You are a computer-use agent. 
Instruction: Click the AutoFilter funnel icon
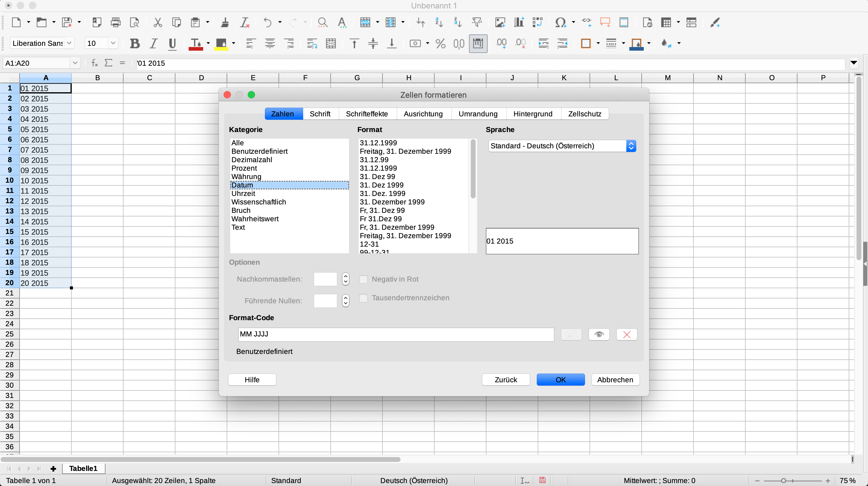pyautogui.click(x=477, y=23)
